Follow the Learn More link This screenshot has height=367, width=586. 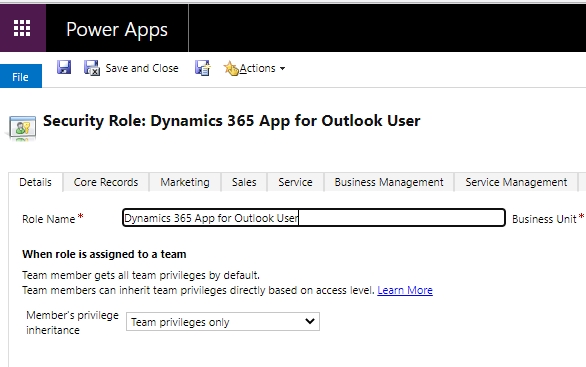(405, 290)
